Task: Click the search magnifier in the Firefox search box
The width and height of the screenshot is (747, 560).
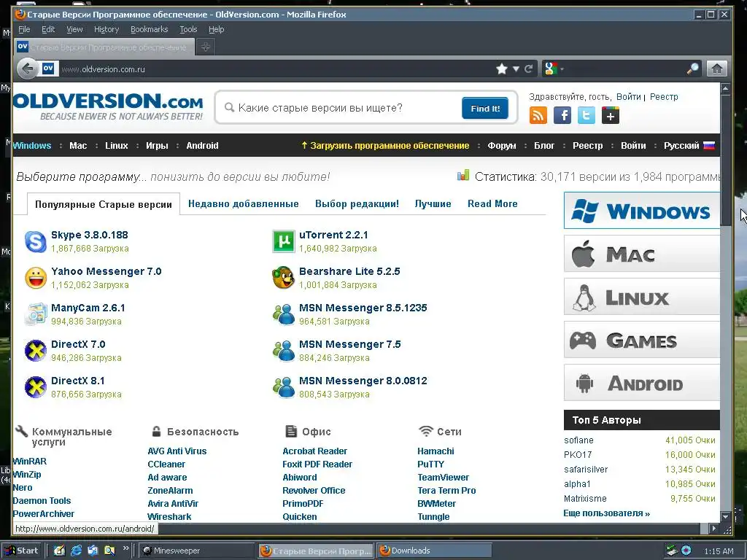Action: pyautogui.click(x=693, y=69)
